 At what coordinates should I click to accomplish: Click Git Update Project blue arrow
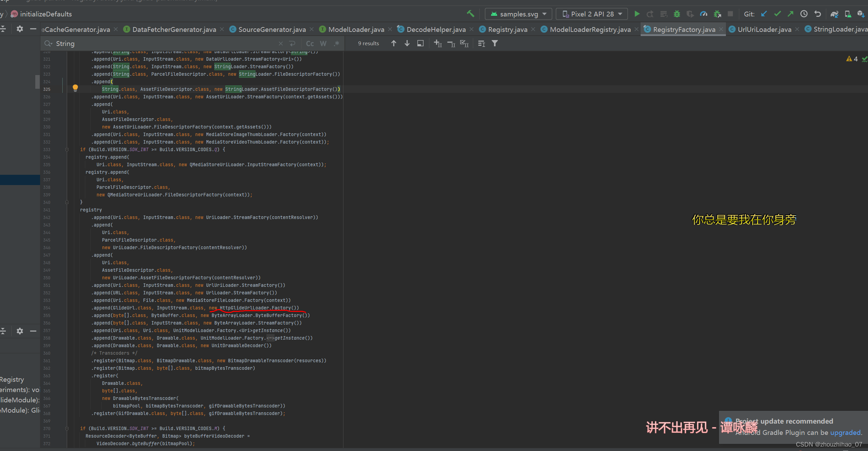(x=764, y=14)
